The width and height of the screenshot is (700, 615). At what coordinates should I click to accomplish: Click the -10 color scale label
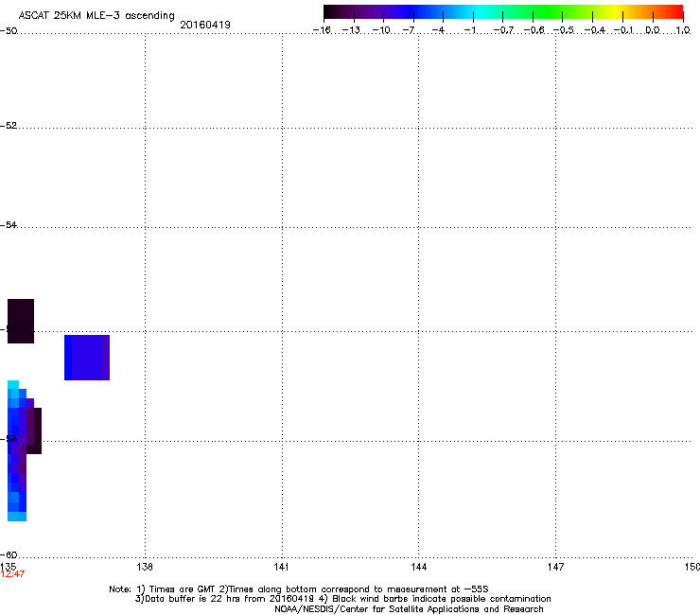[x=381, y=30]
